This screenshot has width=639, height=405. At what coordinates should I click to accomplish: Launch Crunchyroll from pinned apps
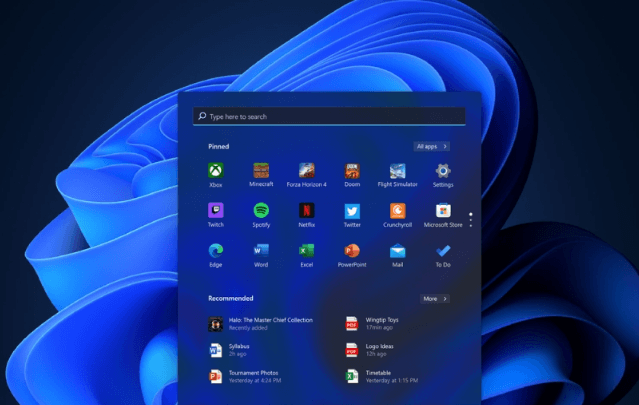(x=397, y=211)
